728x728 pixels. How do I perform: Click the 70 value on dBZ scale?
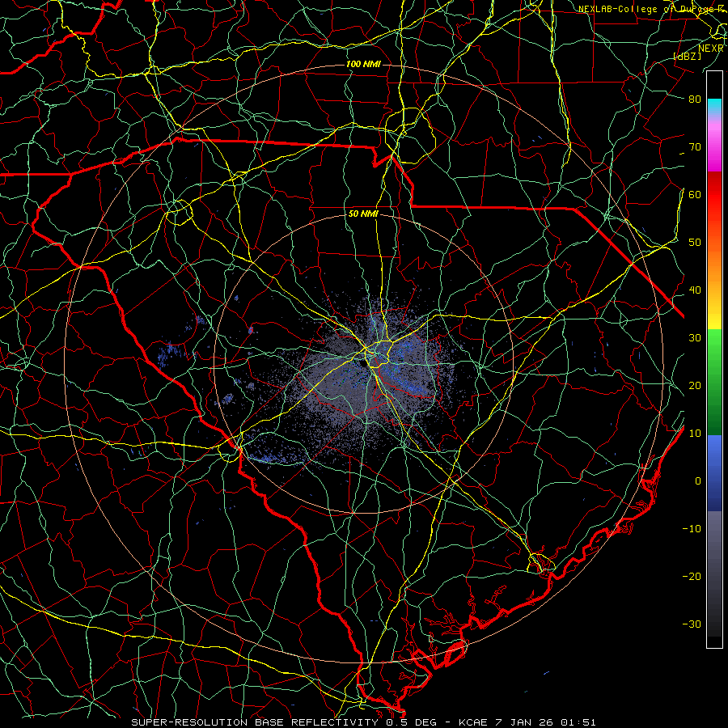coord(695,146)
